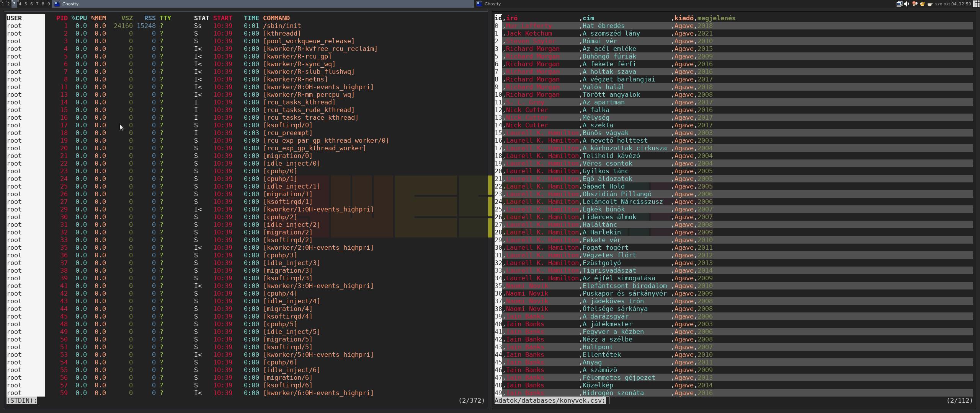Click Ghostty icon in right titlebar
Image resolution: width=980 pixels, height=413 pixels.
pos(479,4)
